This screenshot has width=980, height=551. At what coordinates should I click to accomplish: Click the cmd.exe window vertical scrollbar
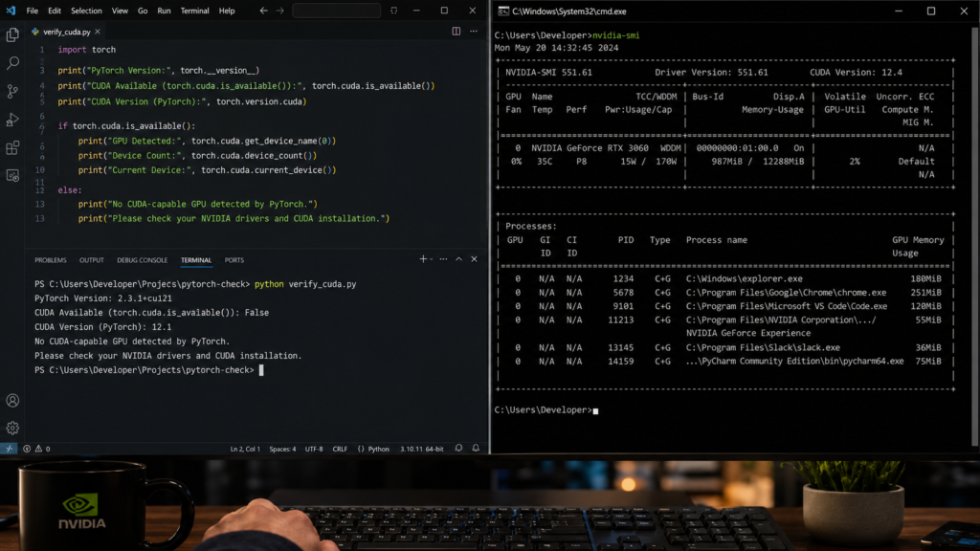975,234
